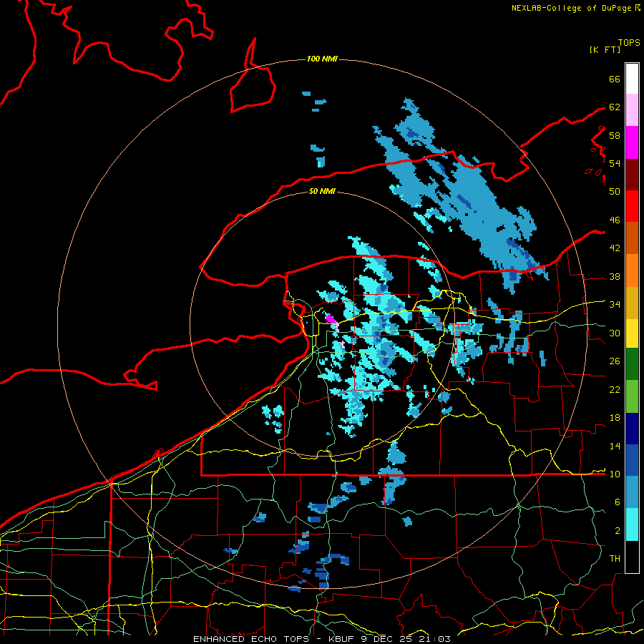Click the '21:03' timestamp text
This screenshot has width=644, height=644.
435,639
